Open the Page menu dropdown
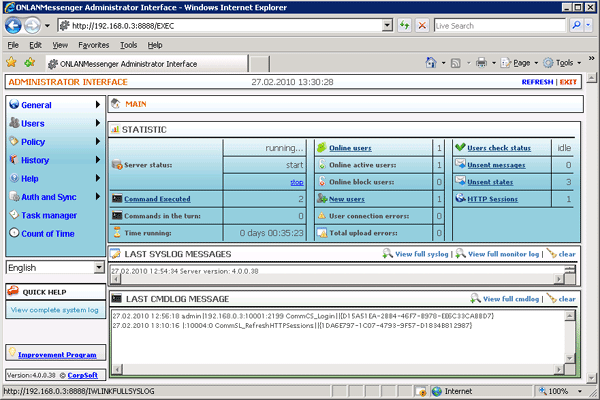600x400 pixels. 536,63
